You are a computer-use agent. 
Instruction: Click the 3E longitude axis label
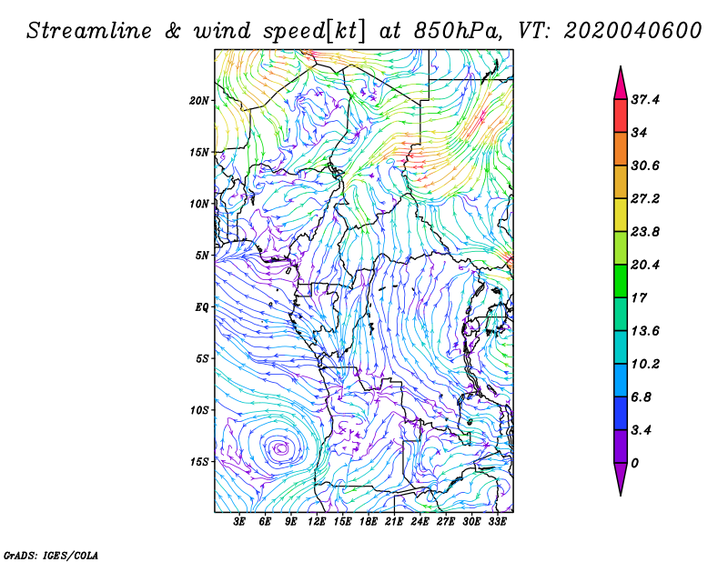[238, 521]
